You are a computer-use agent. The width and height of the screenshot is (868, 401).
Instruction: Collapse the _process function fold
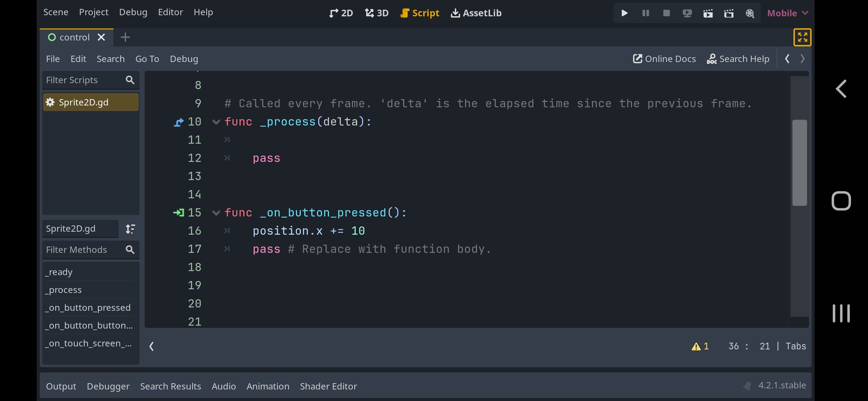pyautogui.click(x=216, y=122)
